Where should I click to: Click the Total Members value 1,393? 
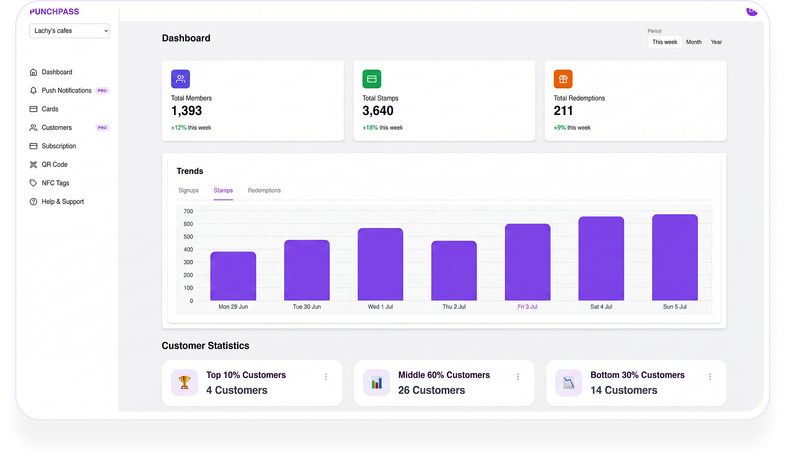click(x=186, y=111)
